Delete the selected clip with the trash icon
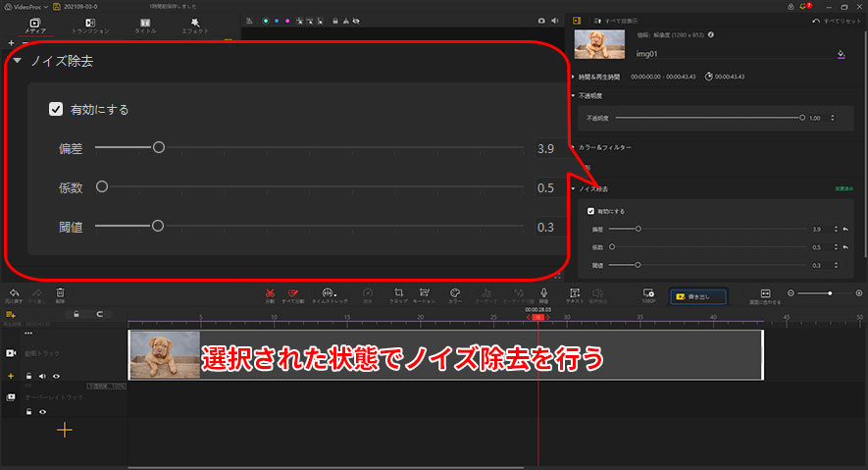This screenshot has width=868, height=470. 61,292
